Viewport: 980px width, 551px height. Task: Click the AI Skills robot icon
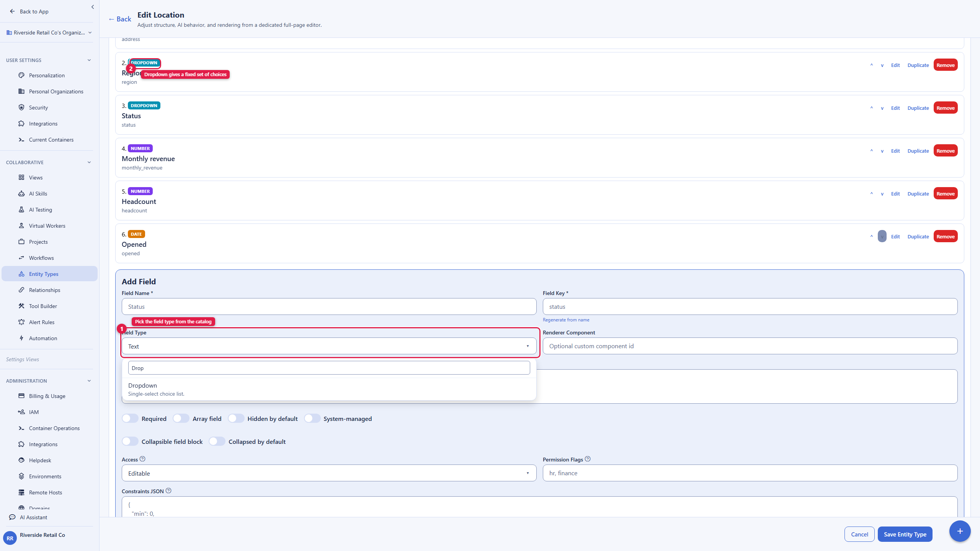click(x=21, y=194)
